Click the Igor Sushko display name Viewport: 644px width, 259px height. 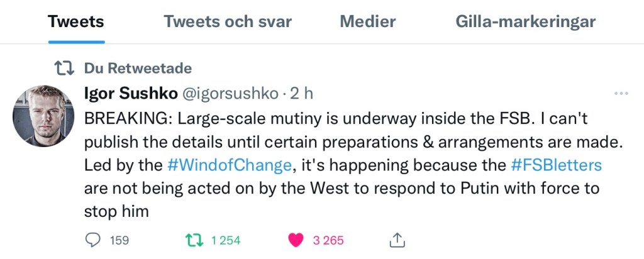(130, 94)
